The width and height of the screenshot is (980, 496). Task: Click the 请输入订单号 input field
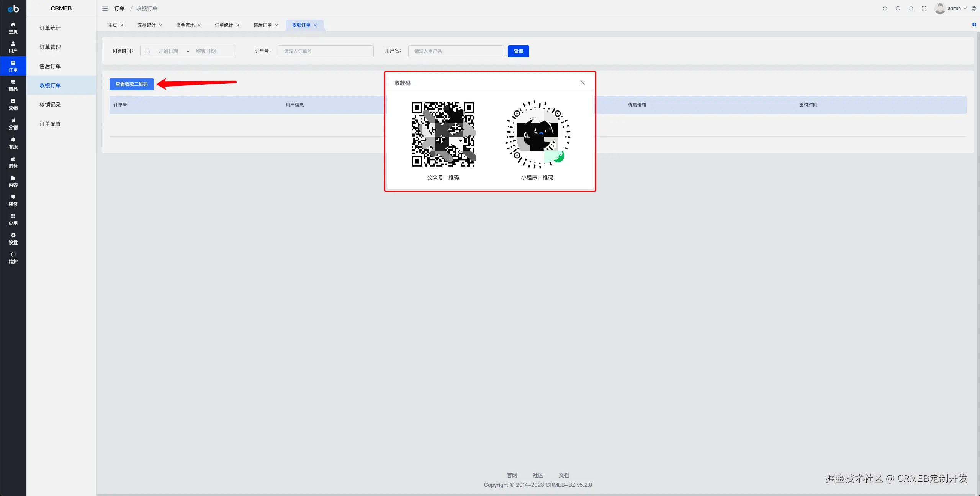(x=326, y=51)
